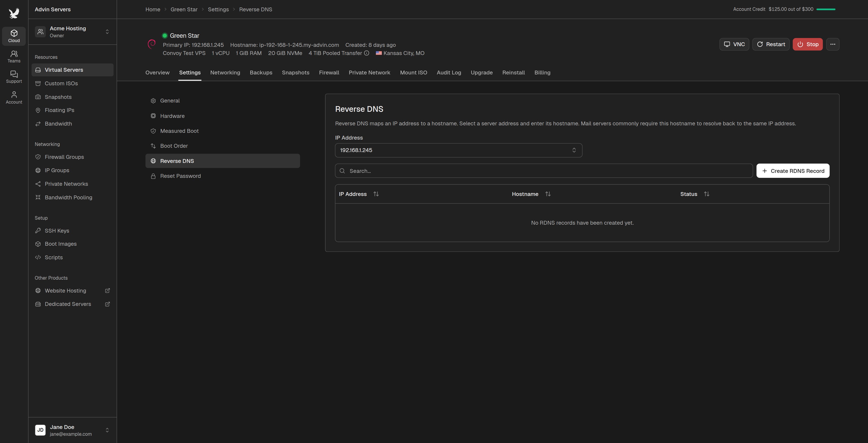Viewport: 868px width, 443px height.
Task: Open the Teams section icon
Action: 14,56
